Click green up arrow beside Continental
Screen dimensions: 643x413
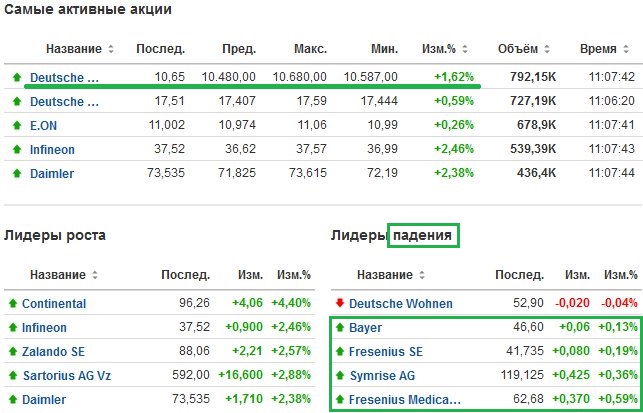point(13,303)
